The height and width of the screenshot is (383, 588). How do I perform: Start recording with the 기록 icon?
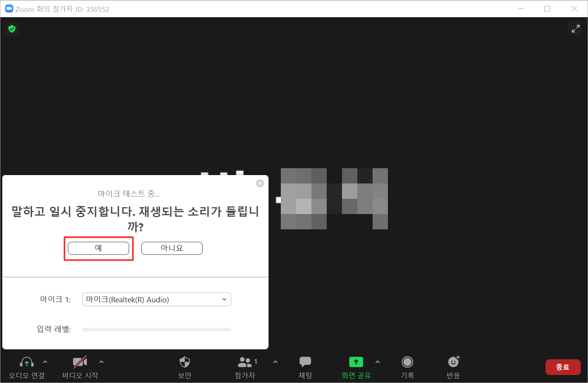[407, 362]
